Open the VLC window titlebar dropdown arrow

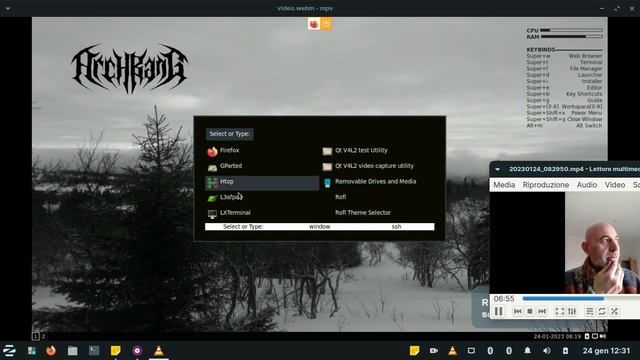pos(498,169)
